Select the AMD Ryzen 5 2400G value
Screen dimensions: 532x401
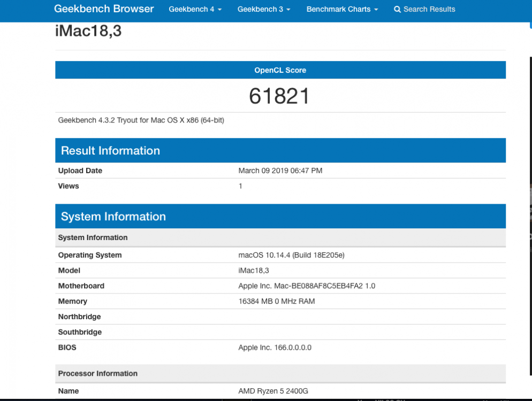click(273, 391)
